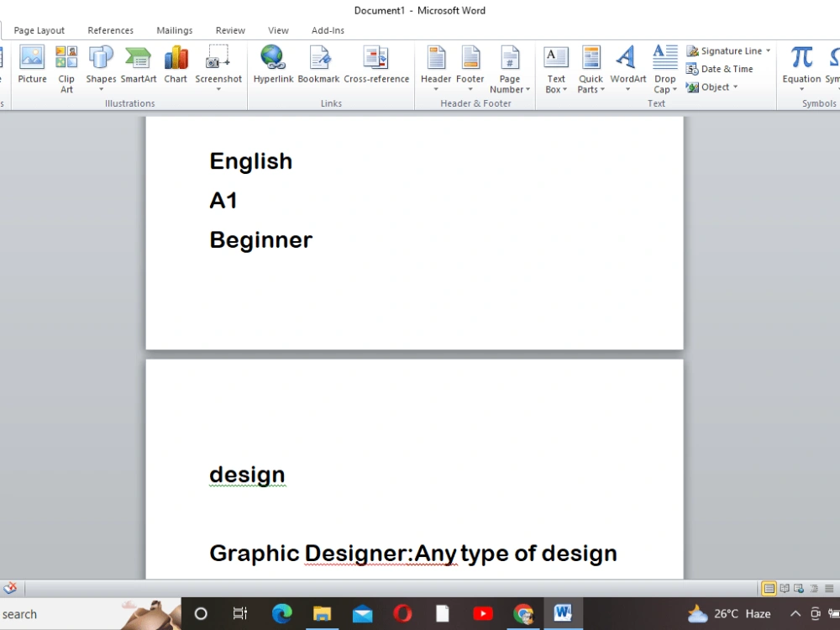Switch to Outline view
Viewport: 840px width, 630px height.
click(x=814, y=589)
